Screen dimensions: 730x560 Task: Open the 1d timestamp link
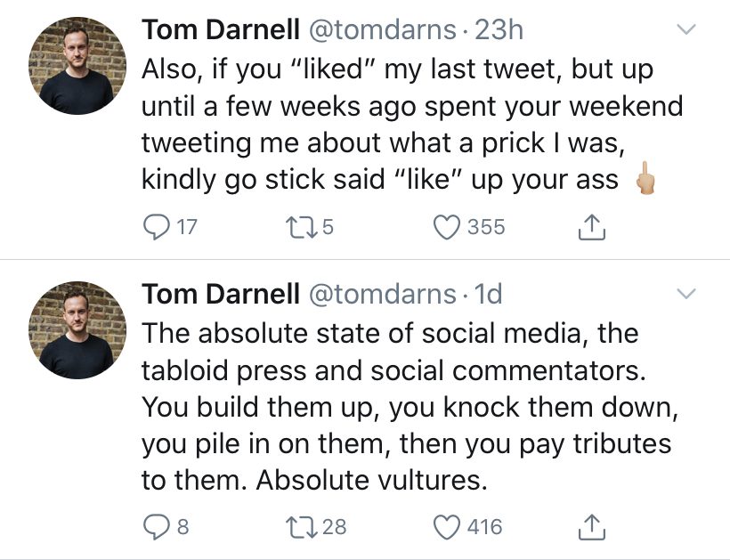pyautogui.click(x=489, y=293)
